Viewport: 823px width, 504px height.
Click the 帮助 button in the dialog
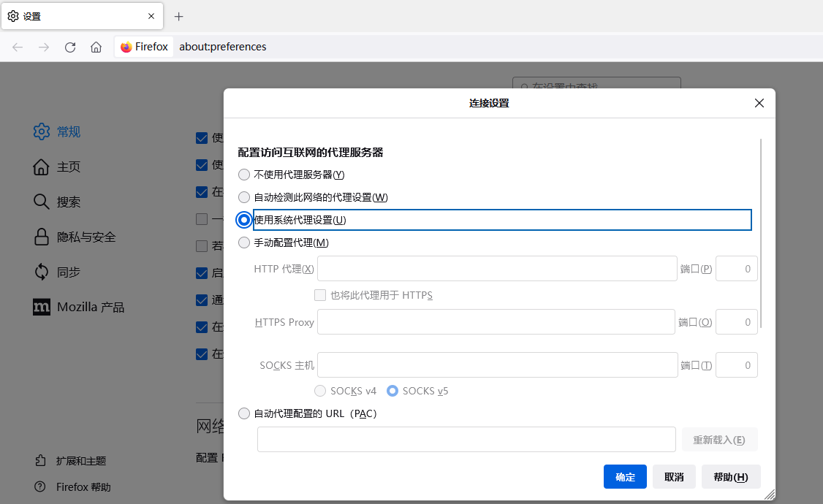[730, 476]
